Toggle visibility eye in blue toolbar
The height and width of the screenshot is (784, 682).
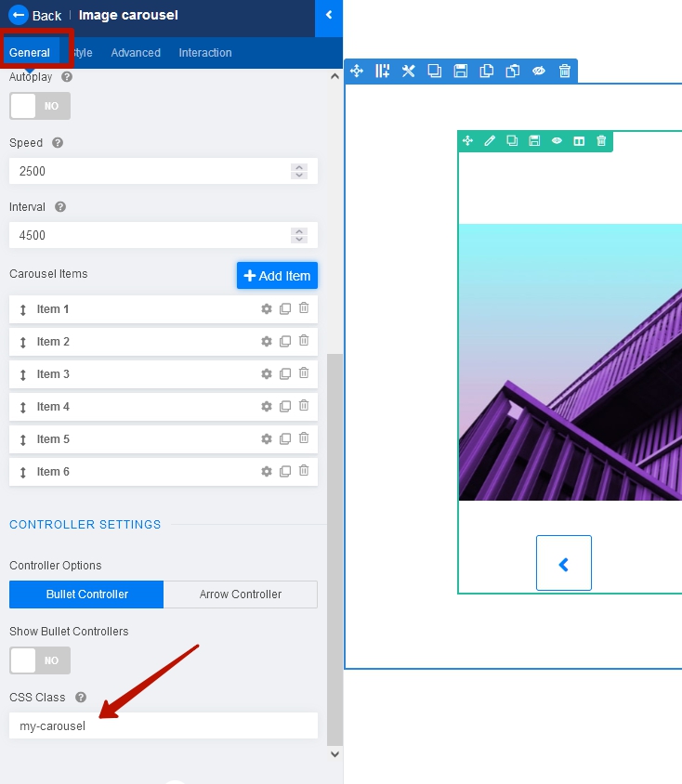tap(538, 72)
